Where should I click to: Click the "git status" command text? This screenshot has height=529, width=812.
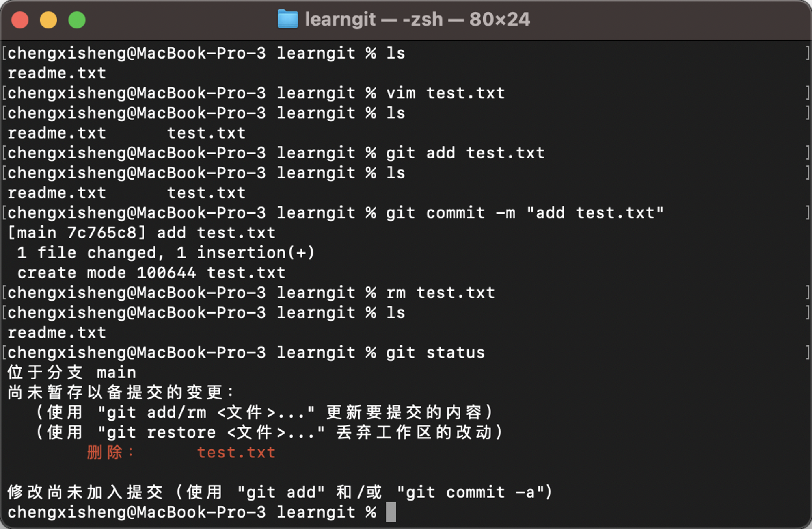pos(435,353)
